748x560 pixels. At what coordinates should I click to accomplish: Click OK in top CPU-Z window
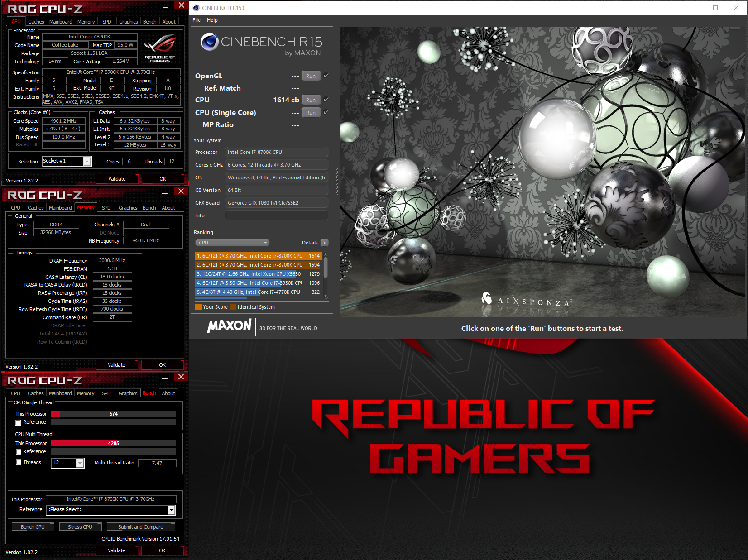[x=163, y=179]
